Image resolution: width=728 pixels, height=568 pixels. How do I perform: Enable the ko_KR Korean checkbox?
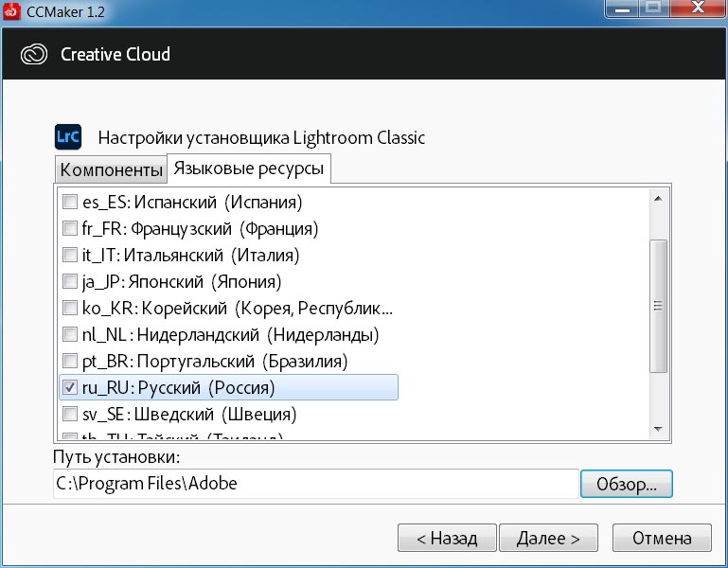pos(70,308)
